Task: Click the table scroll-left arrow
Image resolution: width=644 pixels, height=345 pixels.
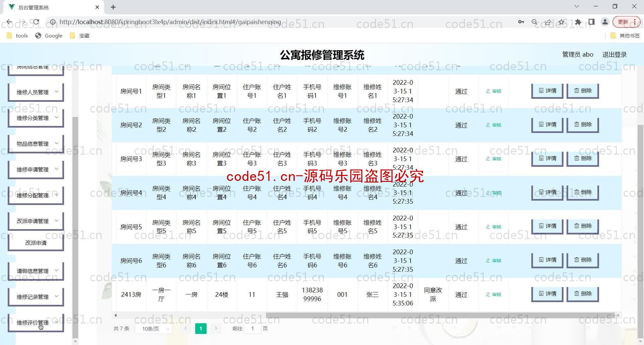Action: (116, 315)
